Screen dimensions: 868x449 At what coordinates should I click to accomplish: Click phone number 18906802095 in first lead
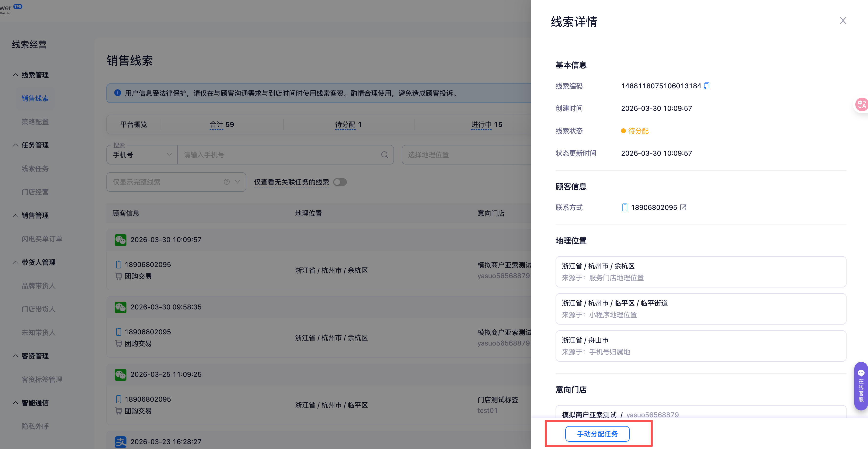click(148, 265)
